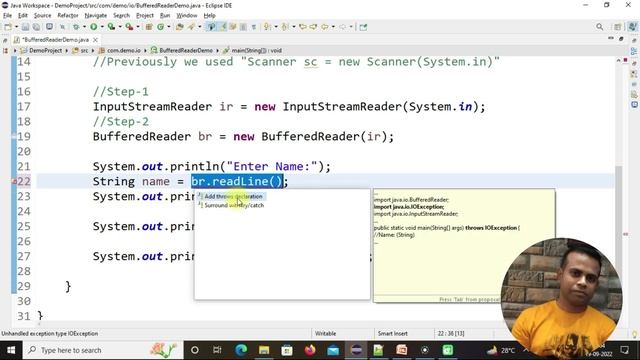Click the Smart Insert status field
The width and height of the screenshot is (640, 360).
click(x=393, y=333)
